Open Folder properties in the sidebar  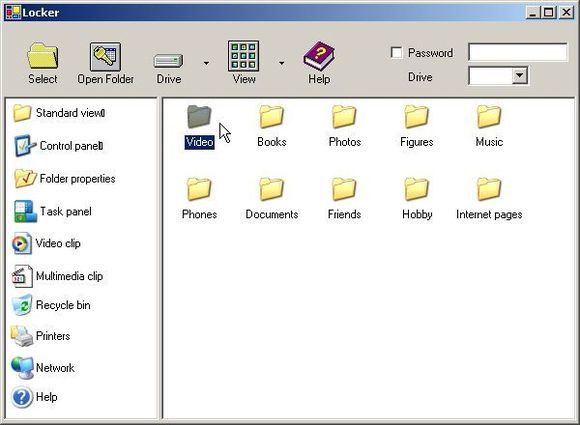pyautogui.click(x=64, y=179)
